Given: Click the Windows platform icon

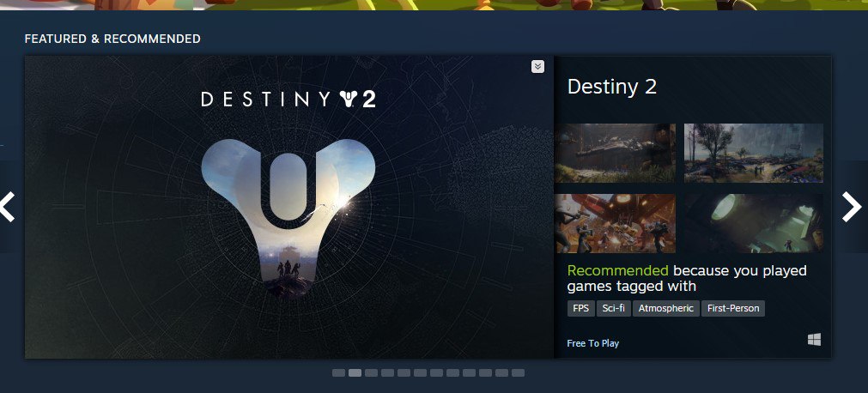Looking at the screenshot, I should 814,340.
